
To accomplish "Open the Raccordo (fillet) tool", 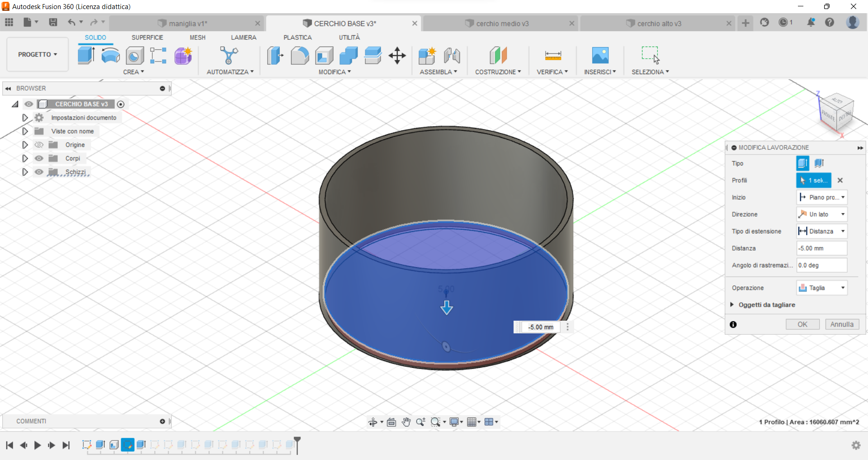I will coord(300,55).
